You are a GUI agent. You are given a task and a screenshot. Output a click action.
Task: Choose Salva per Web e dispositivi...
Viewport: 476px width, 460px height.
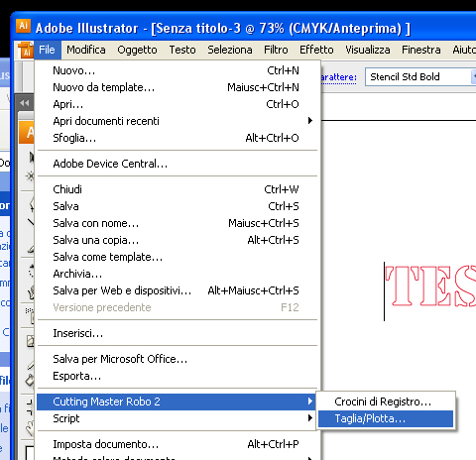(x=178, y=290)
